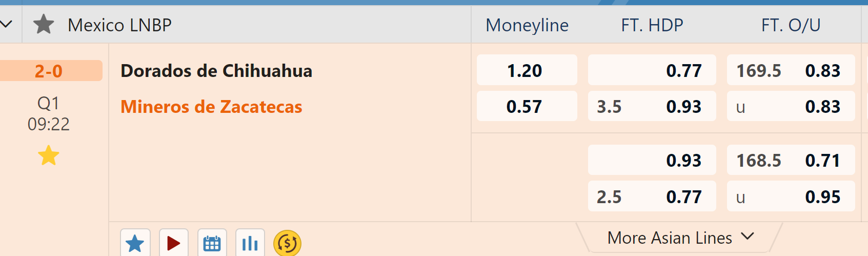Click the yellow dollar cash-out icon
This screenshot has width=868, height=256.
[287, 243]
